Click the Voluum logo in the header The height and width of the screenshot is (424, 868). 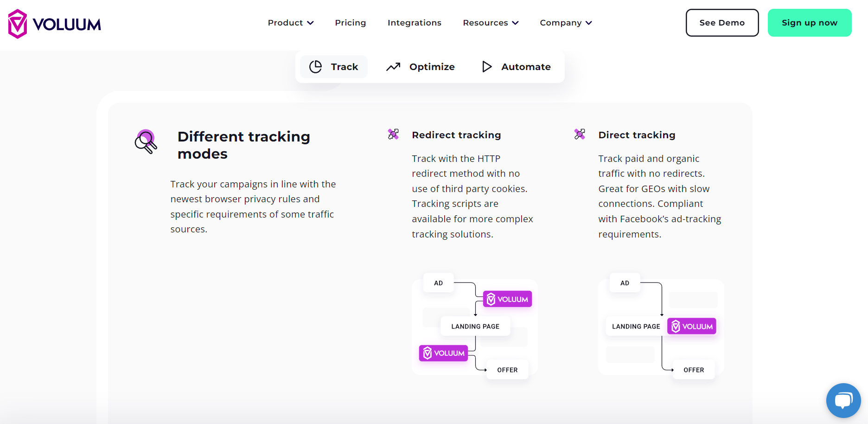55,24
